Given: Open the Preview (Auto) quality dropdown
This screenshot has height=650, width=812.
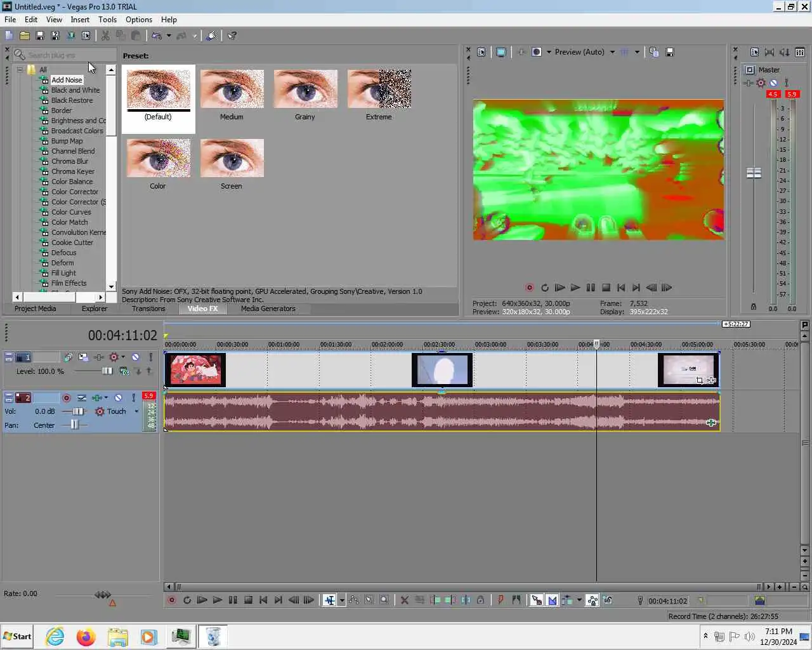Looking at the screenshot, I should (x=612, y=52).
